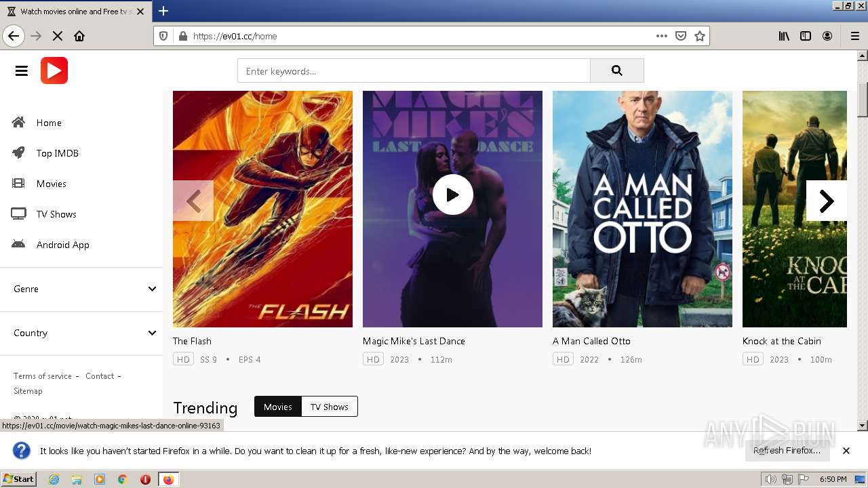Screen dimensions: 868x488
Task: Show next carousel slide
Action: (826, 201)
